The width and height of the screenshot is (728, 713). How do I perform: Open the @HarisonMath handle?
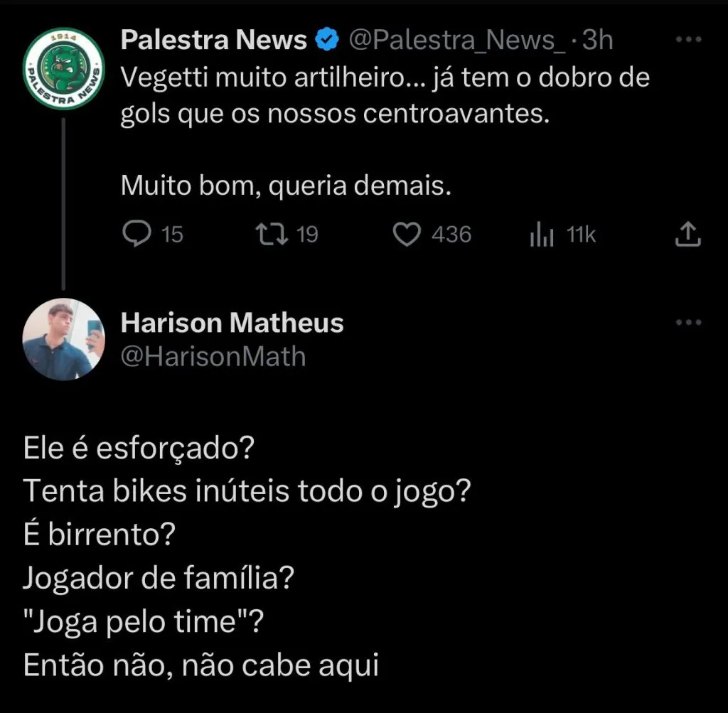click(213, 355)
